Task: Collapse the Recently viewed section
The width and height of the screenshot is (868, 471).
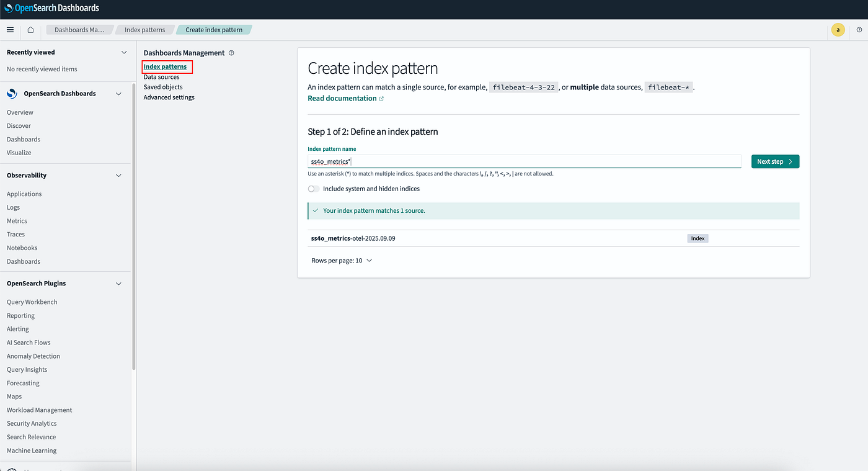Action: [x=123, y=53]
